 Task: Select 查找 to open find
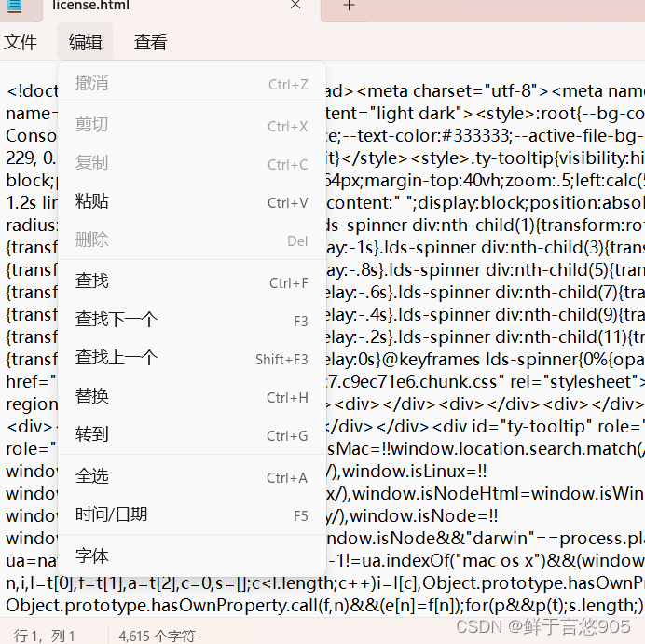[x=192, y=282]
